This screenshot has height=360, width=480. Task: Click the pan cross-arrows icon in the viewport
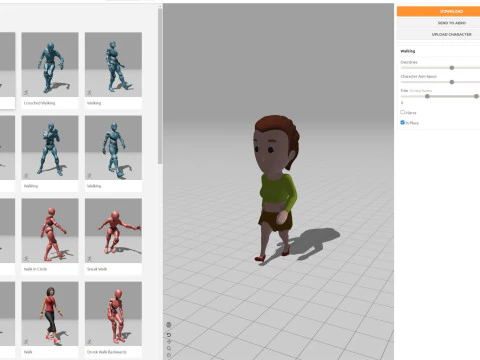(x=169, y=341)
